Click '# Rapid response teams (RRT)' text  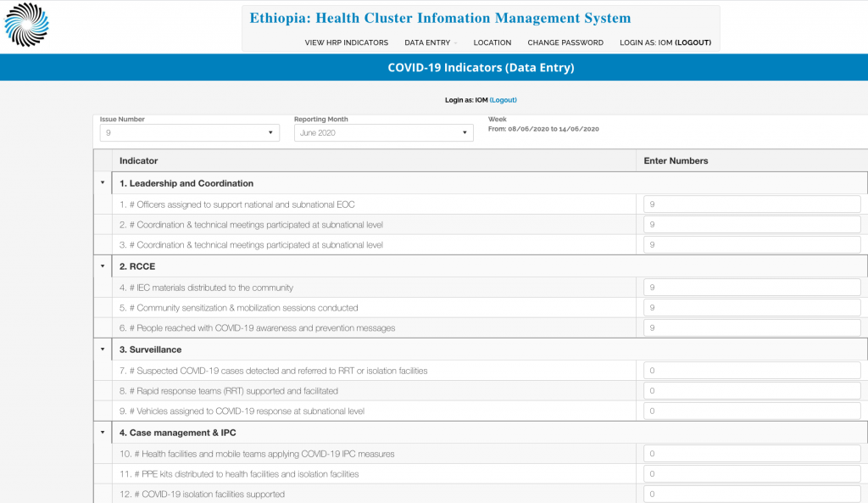pyautogui.click(x=229, y=390)
